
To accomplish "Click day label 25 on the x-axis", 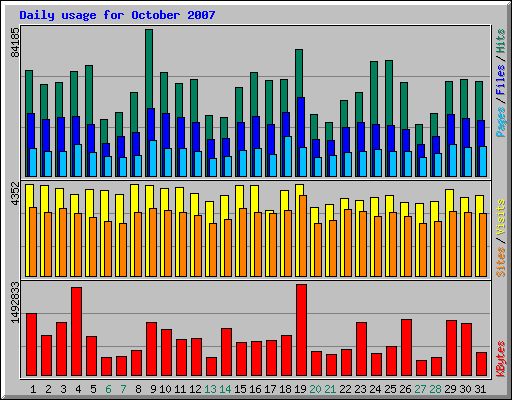I will click(390, 389).
